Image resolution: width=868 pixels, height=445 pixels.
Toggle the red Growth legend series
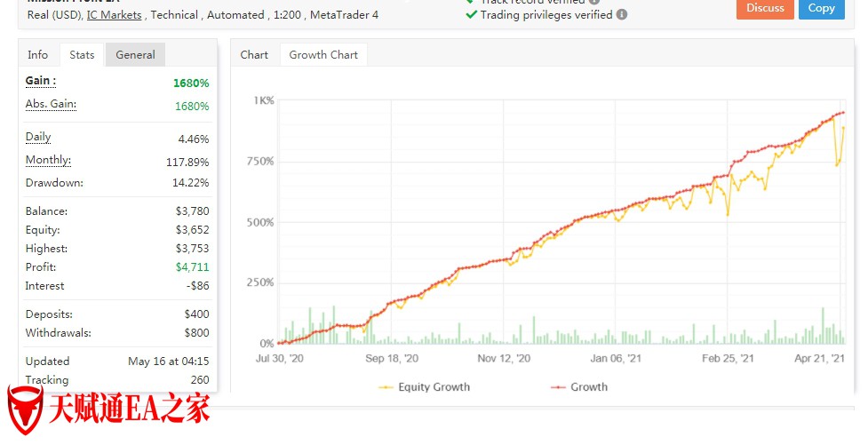pyautogui.click(x=579, y=387)
